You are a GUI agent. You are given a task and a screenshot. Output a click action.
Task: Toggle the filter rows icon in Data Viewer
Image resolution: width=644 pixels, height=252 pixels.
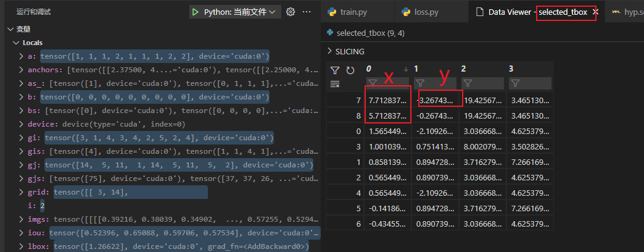tap(335, 70)
